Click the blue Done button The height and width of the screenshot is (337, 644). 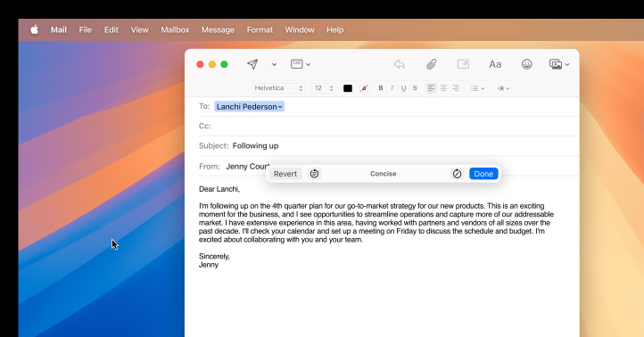[x=483, y=174]
